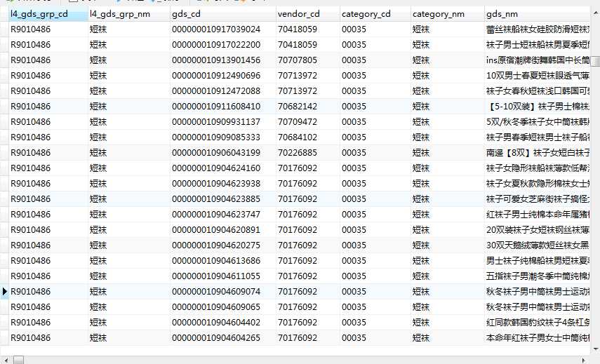Select the vendor_cd column header
The image size is (600, 364).
[x=307, y=14]
